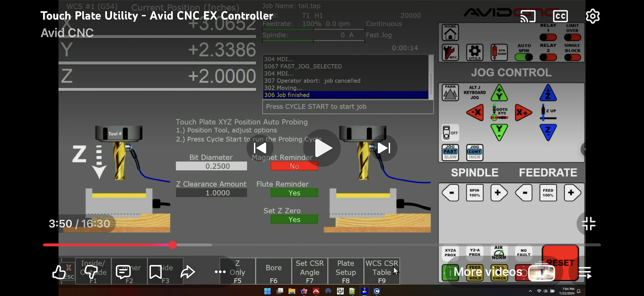Toggle the Flute Reminder Yes button
The height and width of the screenshot is (296, 644).
294,193
